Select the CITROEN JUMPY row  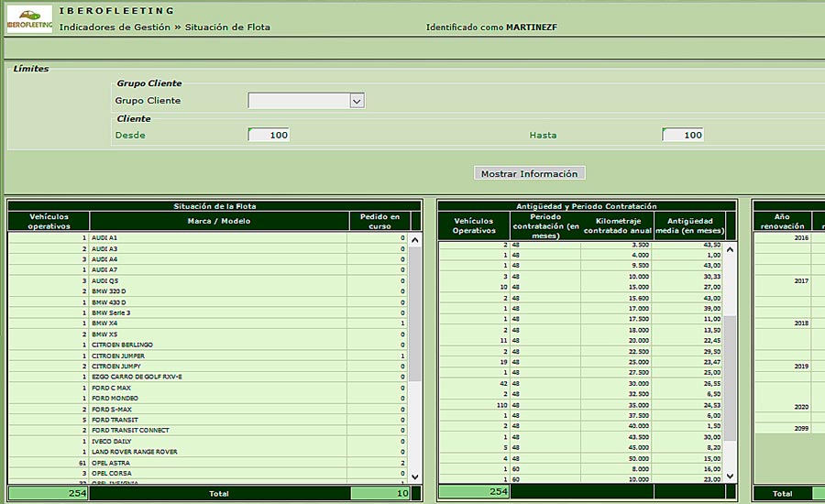click(207, 367)
